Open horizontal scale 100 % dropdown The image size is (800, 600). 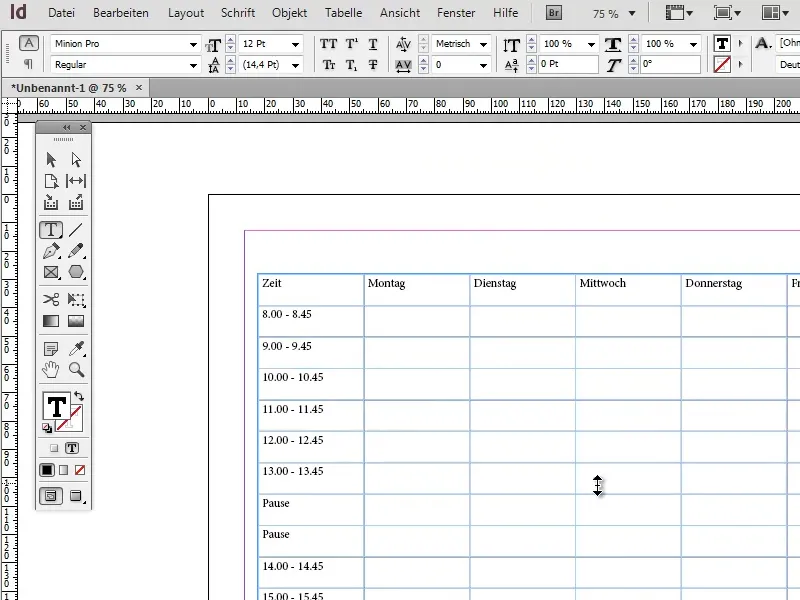point(693,44)
